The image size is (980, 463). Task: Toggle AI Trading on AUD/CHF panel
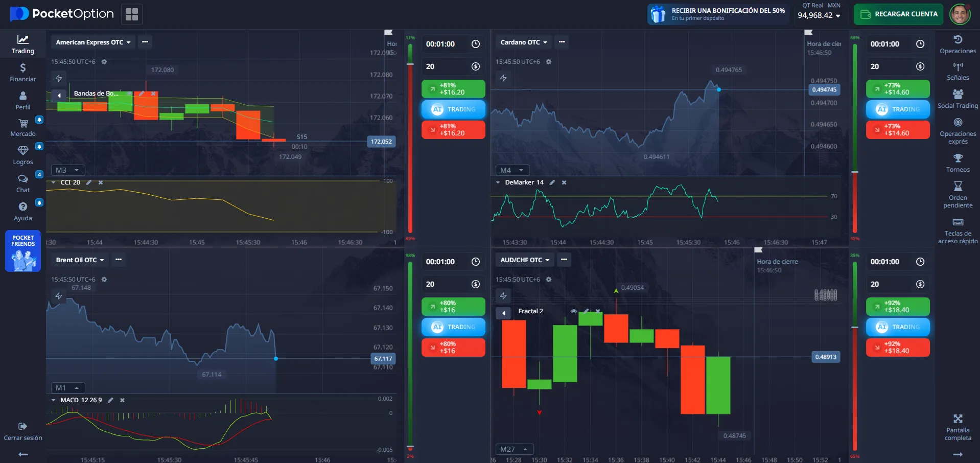(898, 327)
